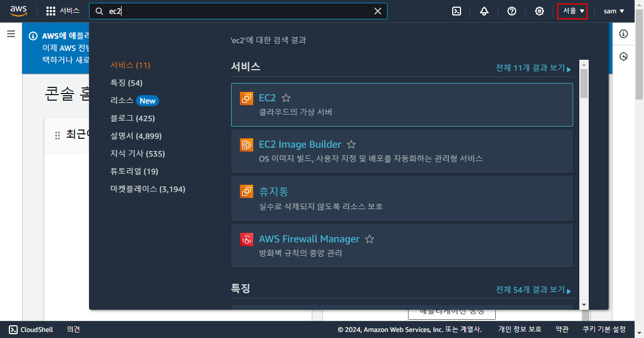The width and height of the screenshot is (644, 338).
Task: Click the search results scrollbar up arrow
Action: click(584, 64)
